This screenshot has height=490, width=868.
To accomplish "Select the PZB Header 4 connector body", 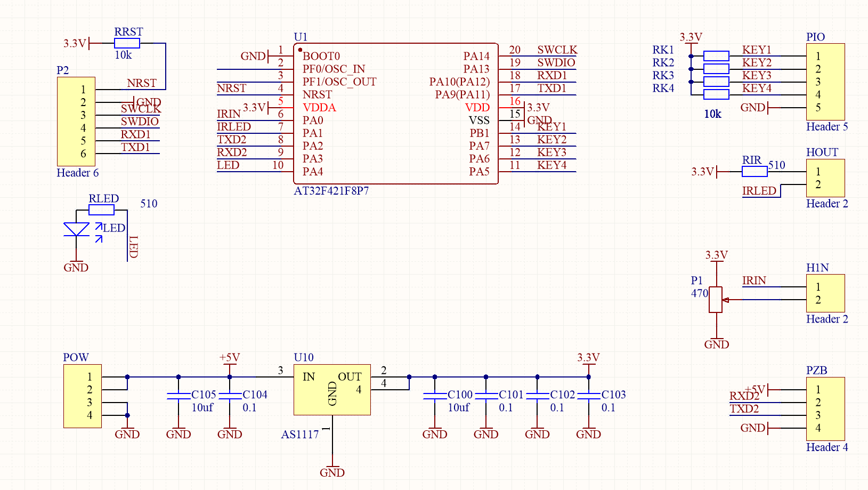I will [x=825, y=409].
